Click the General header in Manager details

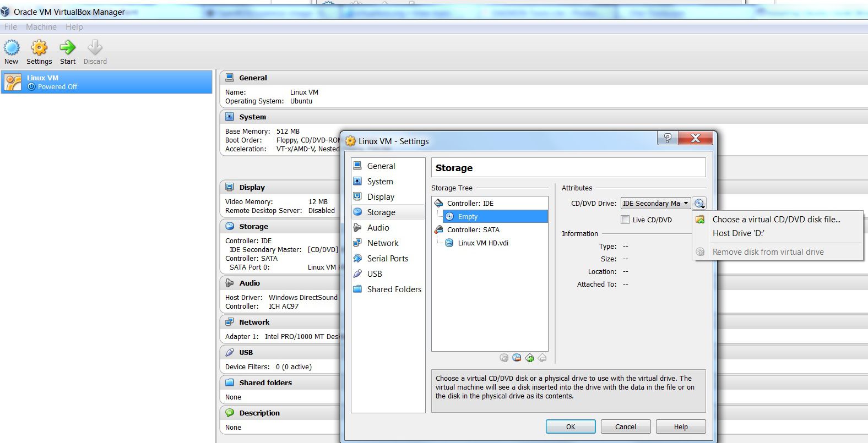tap(253, 78)
